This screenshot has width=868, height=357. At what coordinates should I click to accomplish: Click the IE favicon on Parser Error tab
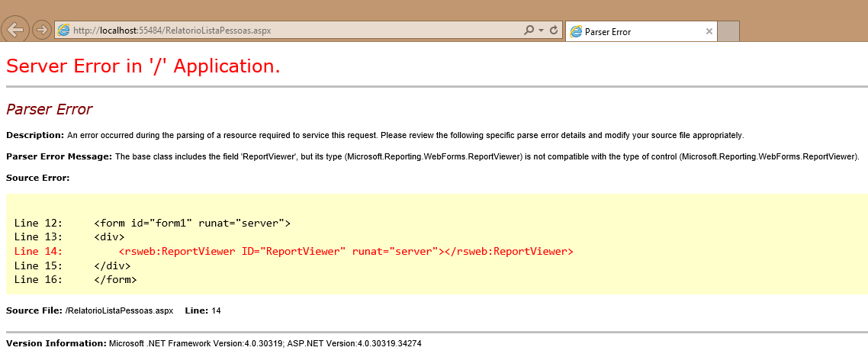click(576, 32)
